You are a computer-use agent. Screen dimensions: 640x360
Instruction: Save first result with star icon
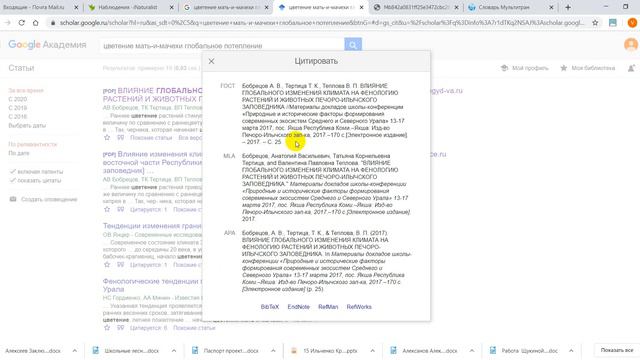107,138
